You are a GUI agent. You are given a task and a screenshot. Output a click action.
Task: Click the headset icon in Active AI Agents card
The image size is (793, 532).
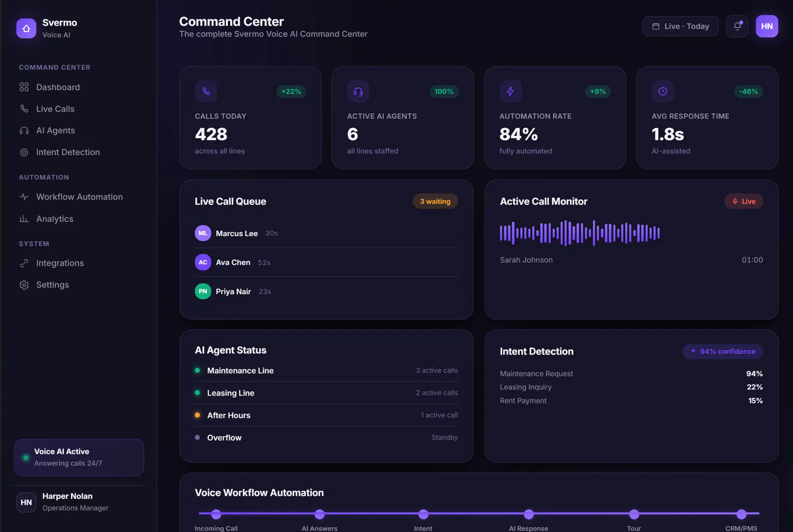[358, 91]
